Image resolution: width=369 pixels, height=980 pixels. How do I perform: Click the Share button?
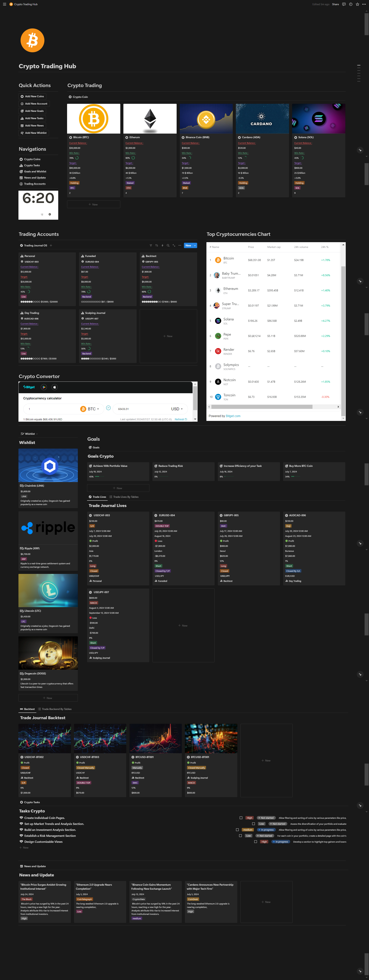pyautogui.click(x=335, y=4)
